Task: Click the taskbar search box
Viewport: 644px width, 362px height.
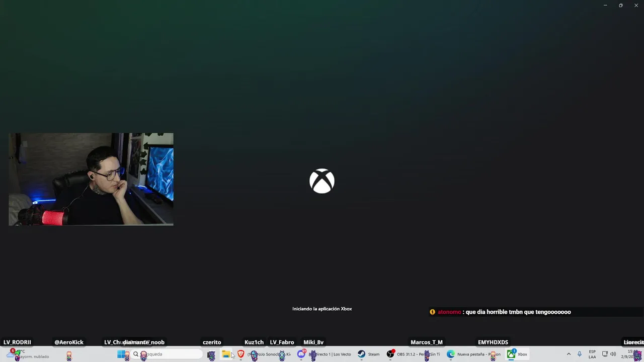Action: point(166,354)
